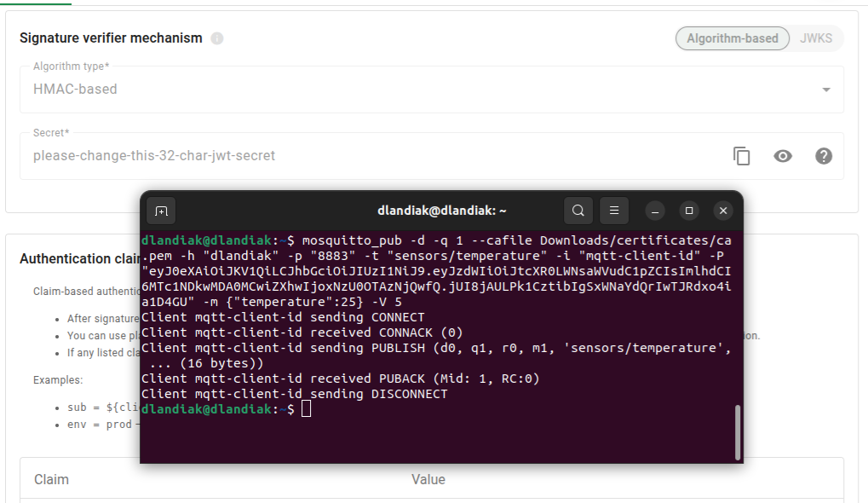Minimize the terminal window
The image size is (868, 503).
[x=655, y=211]
